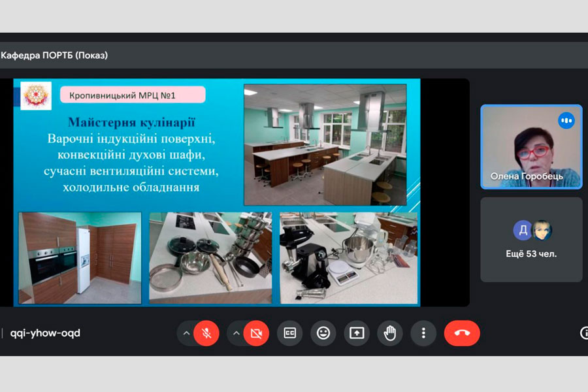Open more options menu
The image size is (588, 392).
pyautogui.click(x=423, y=333)
